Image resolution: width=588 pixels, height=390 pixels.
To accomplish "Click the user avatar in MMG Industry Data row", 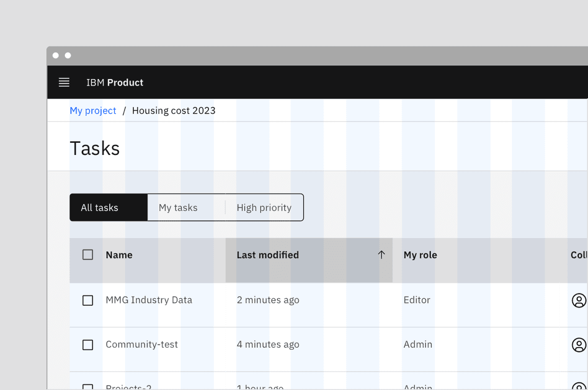I will 579,300.
